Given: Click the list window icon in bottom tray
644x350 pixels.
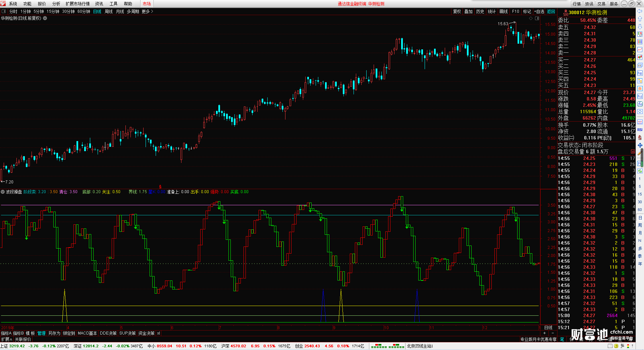Looking at the screenshot, I should pos(610,346).
